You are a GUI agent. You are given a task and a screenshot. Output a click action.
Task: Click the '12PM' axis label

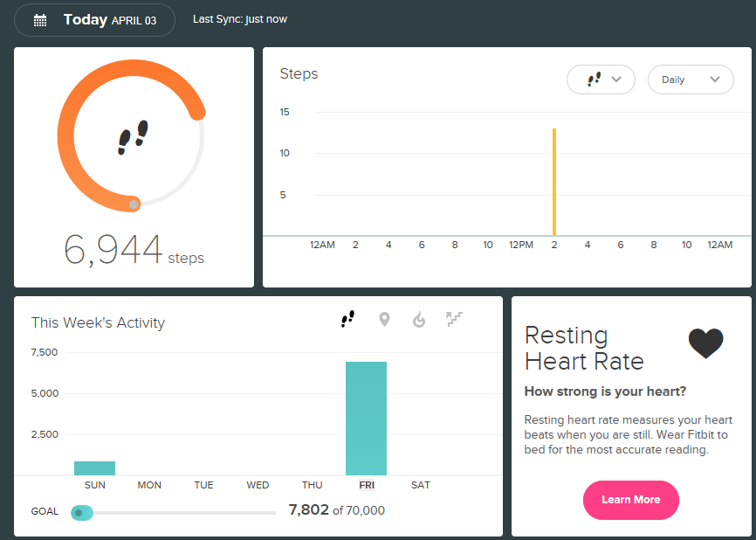(521, 245)
